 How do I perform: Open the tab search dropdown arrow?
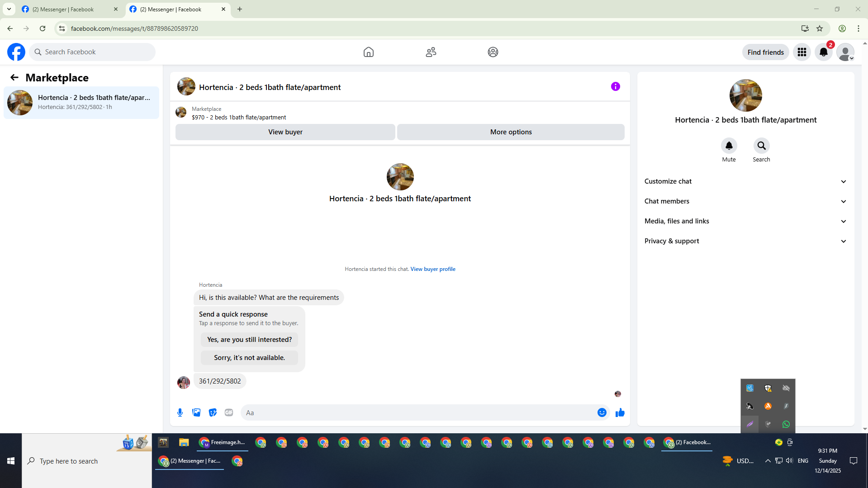9,9
